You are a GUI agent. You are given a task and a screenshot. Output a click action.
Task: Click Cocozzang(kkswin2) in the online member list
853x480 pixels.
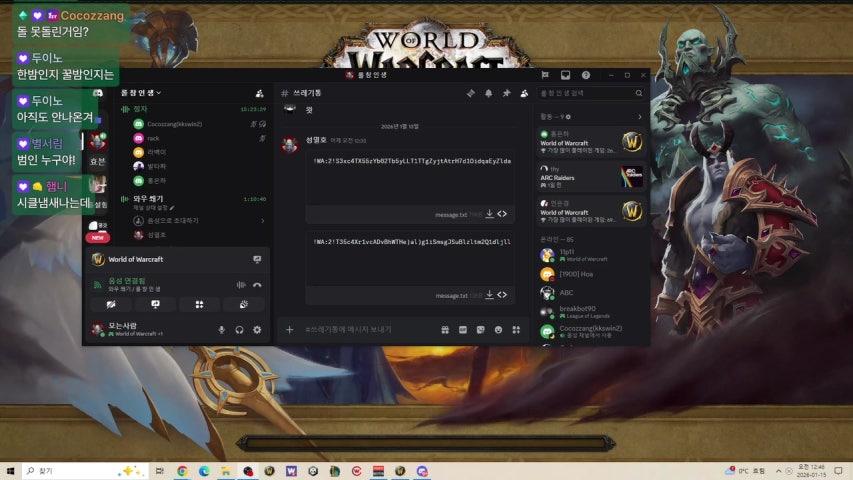pos(592,331)
